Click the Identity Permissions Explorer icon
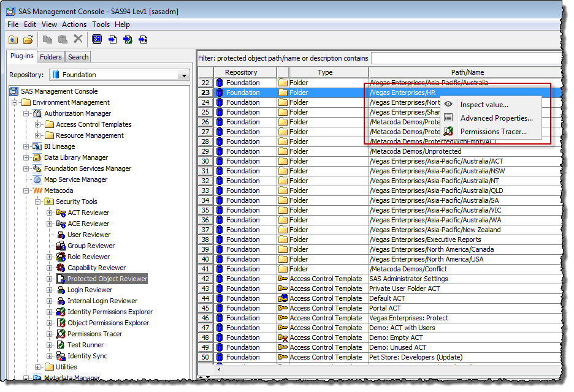 (x=61, y=312)
